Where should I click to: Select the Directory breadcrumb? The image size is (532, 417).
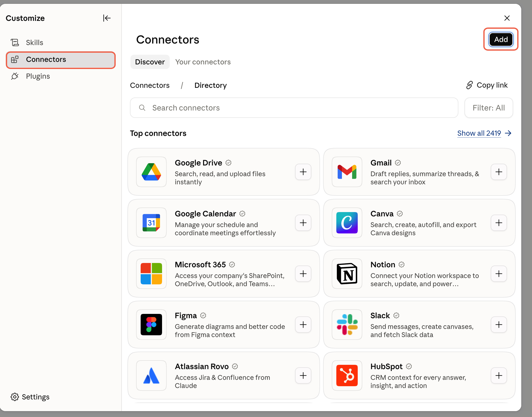coord(210,85)
